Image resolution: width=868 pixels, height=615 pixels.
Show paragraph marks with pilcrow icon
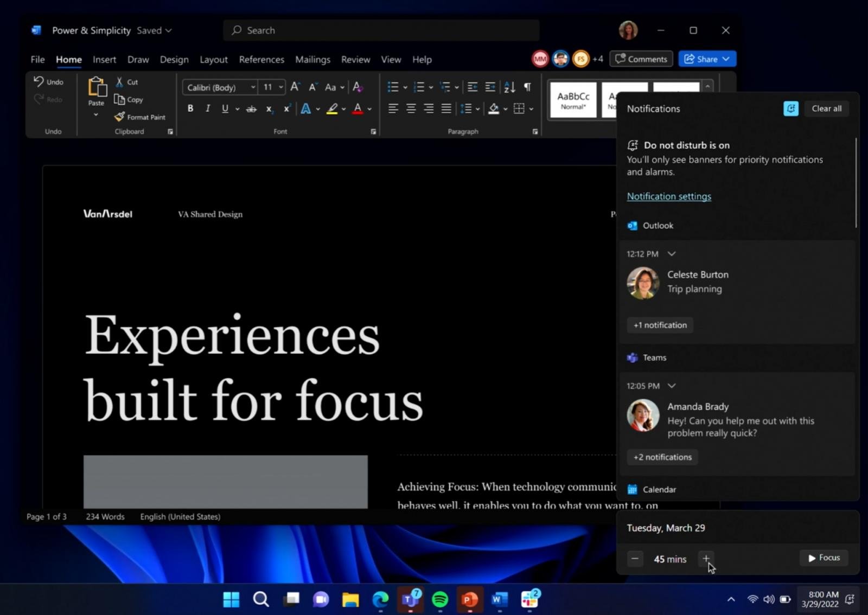(x=527, y=87)
